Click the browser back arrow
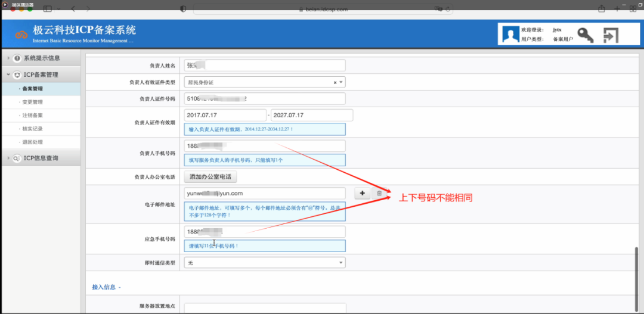 point(73,9)
